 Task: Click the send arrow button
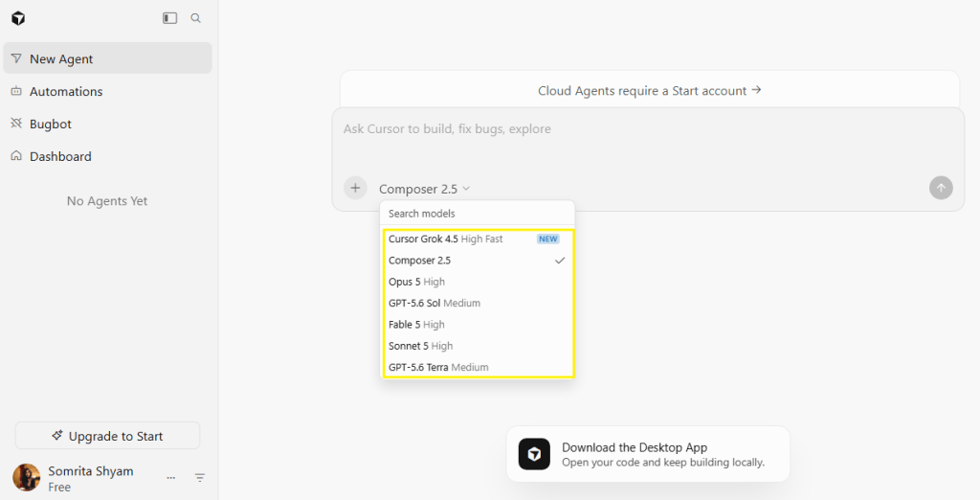(941, 188)
